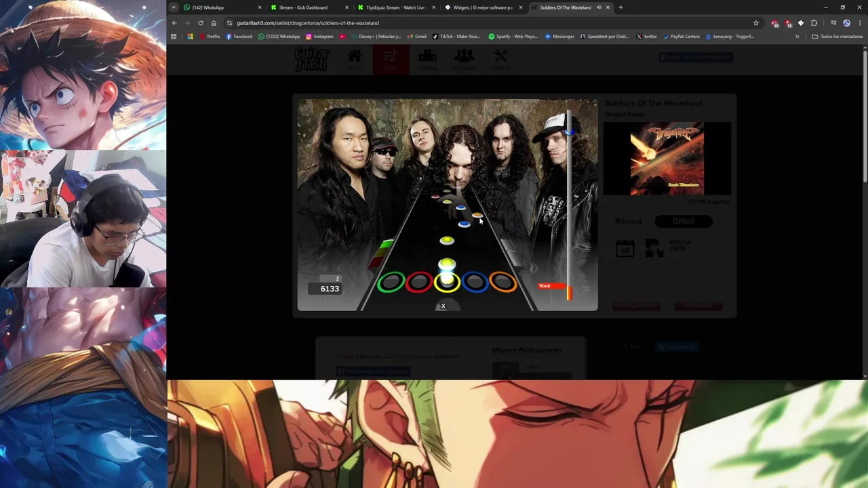Open the Disney+ bookmark
The width and height of the screenshot is (868, 488).
376,37
